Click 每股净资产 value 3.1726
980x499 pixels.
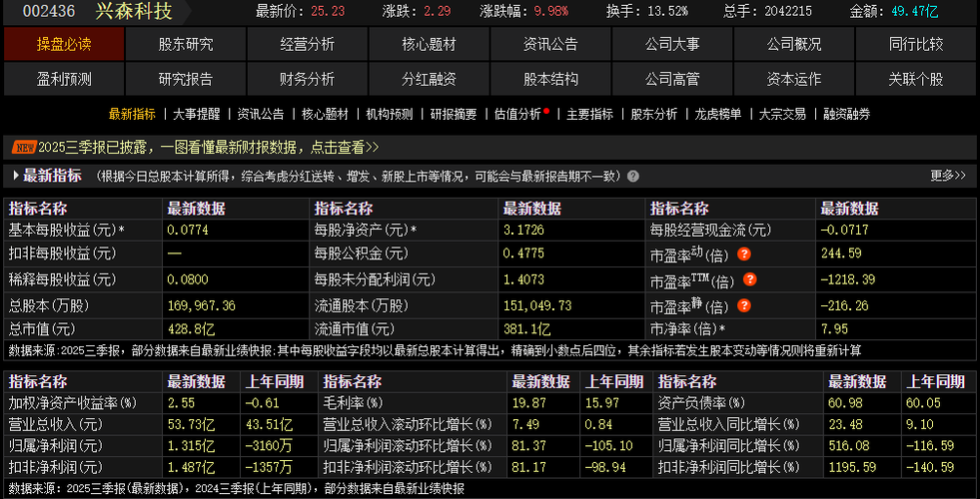(523, 230)
